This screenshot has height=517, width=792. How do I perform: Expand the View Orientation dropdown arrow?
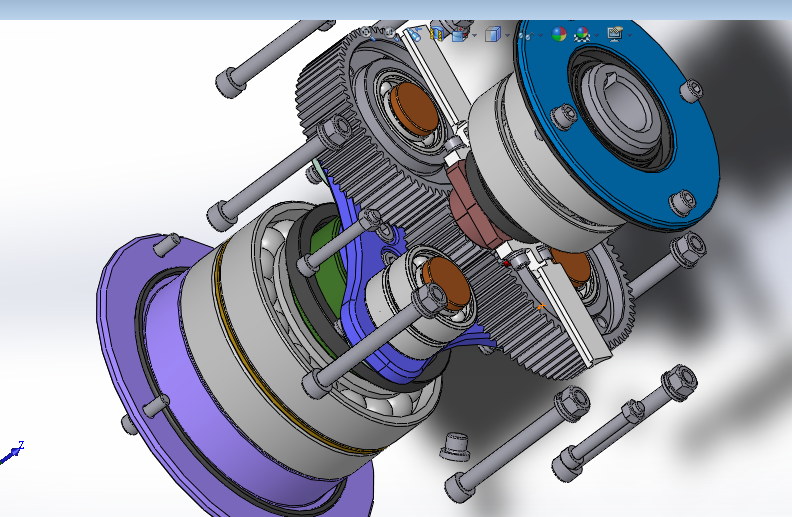(x=475, y=35)
